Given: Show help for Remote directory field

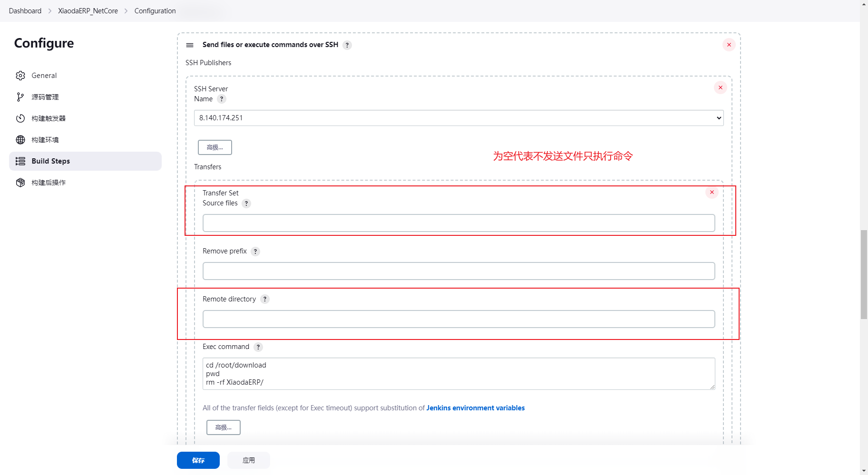Looking at the screenshot, I should (265, 299).
